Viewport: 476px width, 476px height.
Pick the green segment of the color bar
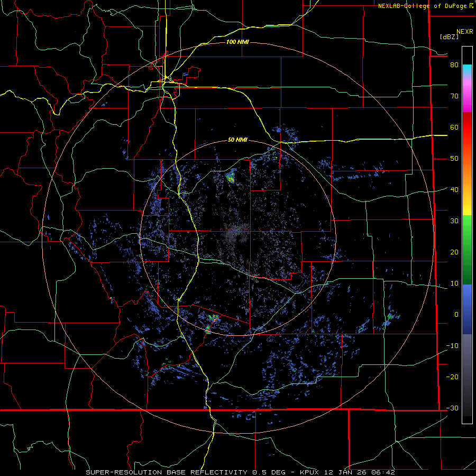click(467, 250)
